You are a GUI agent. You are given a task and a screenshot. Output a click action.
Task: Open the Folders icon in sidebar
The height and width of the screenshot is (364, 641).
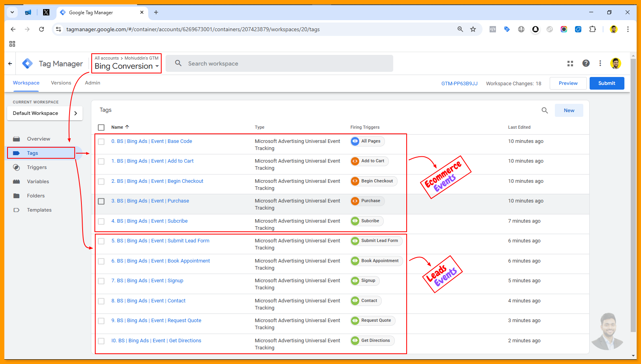[x=17, y=195]
